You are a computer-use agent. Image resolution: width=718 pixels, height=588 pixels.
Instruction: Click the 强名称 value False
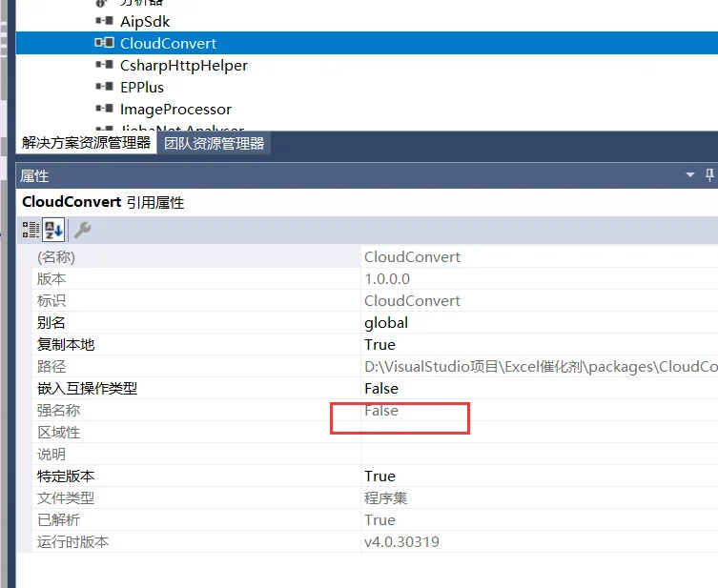point(381,411)
